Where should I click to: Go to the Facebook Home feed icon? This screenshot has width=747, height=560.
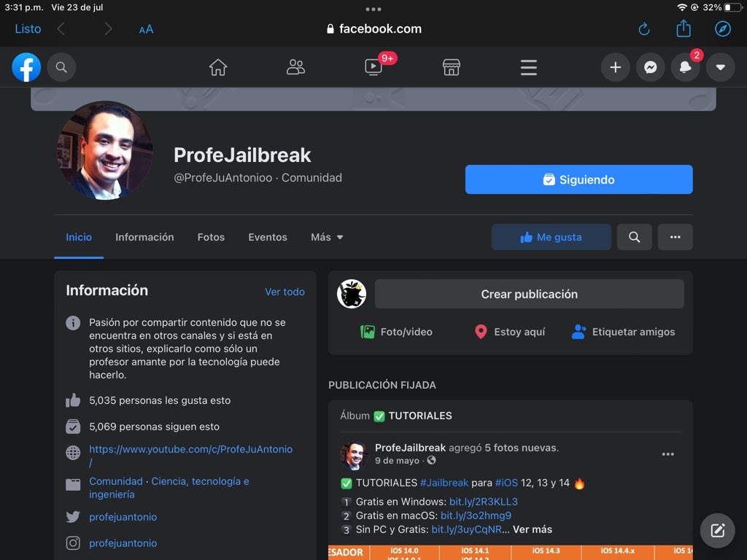point(218,67)
